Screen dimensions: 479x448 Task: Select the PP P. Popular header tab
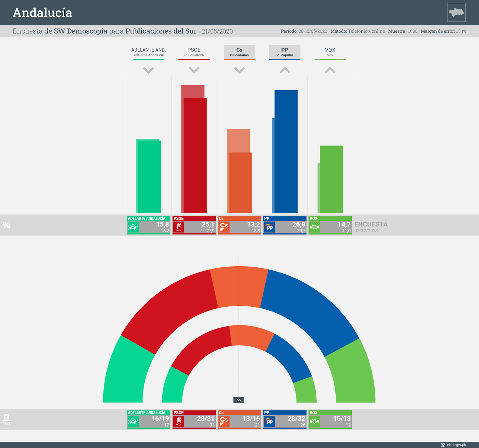[285, 52]
